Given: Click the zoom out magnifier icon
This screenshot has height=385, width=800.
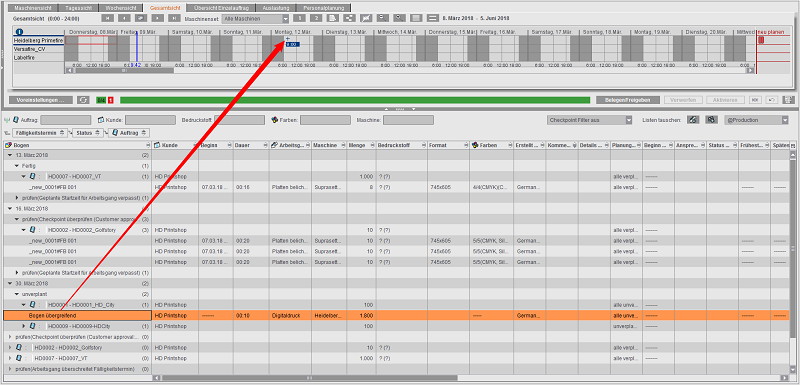Looking at the screenshot, I should coord(383,18).
